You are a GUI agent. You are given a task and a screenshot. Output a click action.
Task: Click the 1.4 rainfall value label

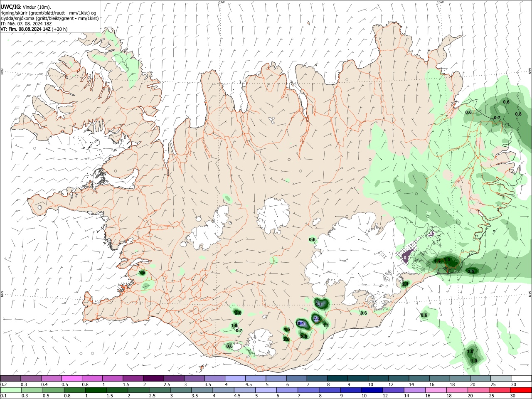pyautogui.click(x=437, y=261)
